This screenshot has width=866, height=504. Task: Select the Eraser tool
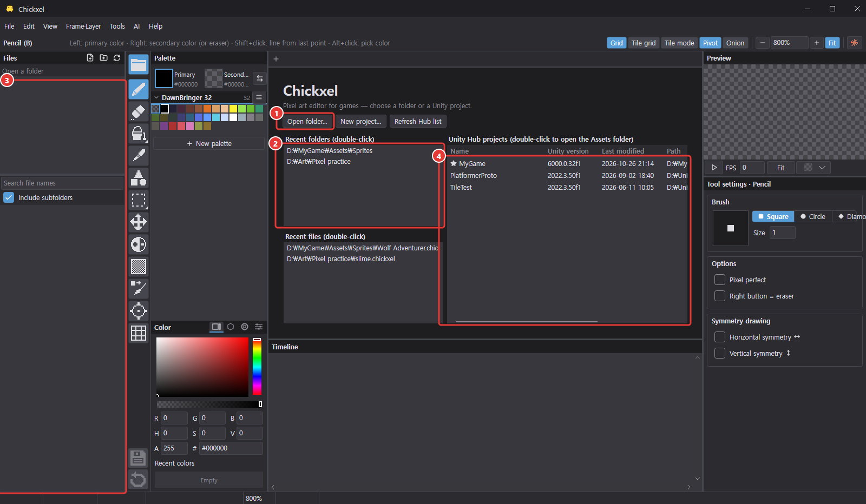click(139, 111)
